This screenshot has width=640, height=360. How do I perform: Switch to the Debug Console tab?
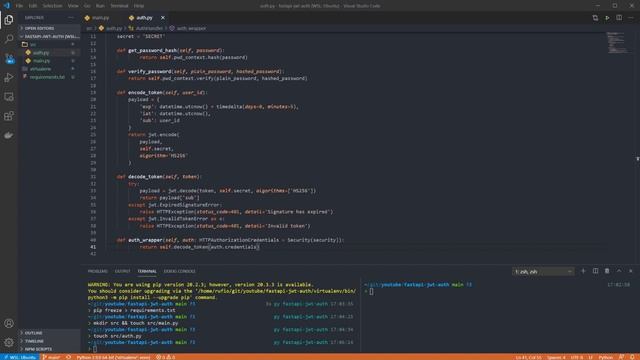coord(180,271)
